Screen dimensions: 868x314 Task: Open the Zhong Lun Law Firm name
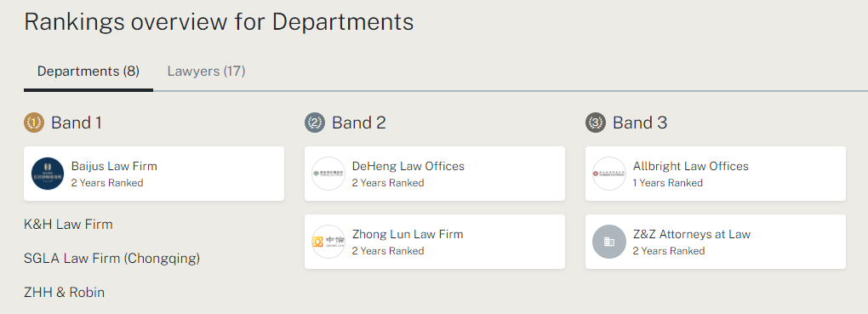tap(408, 234)
